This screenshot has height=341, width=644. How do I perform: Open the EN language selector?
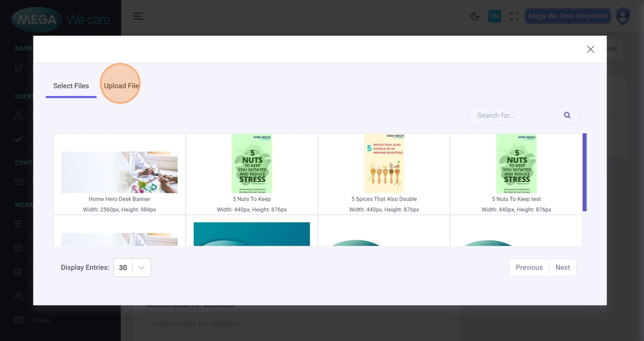point(494,16)
